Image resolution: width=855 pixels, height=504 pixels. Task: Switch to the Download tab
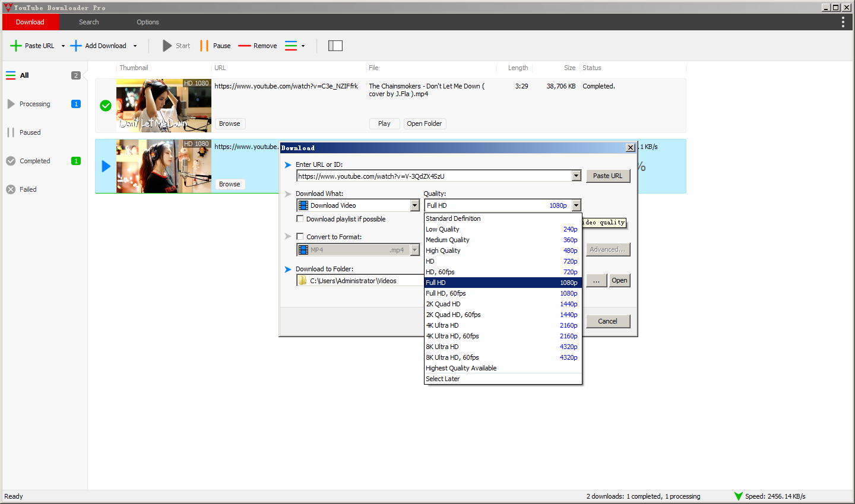30,22
